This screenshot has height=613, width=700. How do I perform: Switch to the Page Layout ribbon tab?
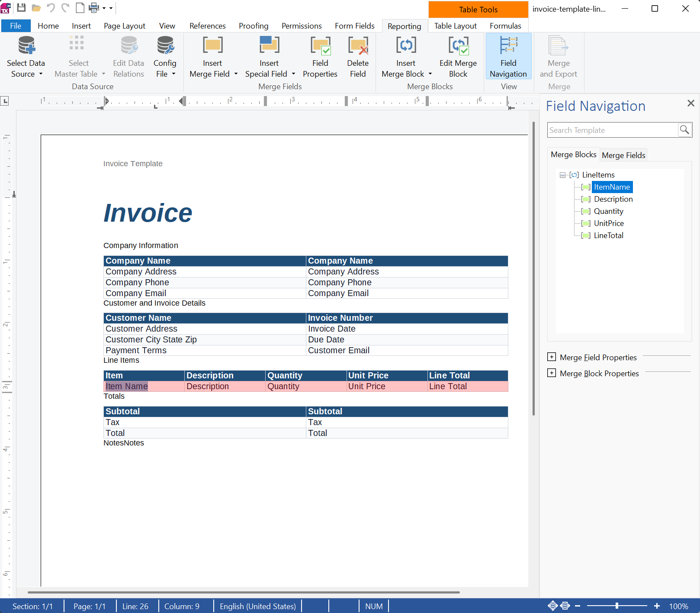125,26
